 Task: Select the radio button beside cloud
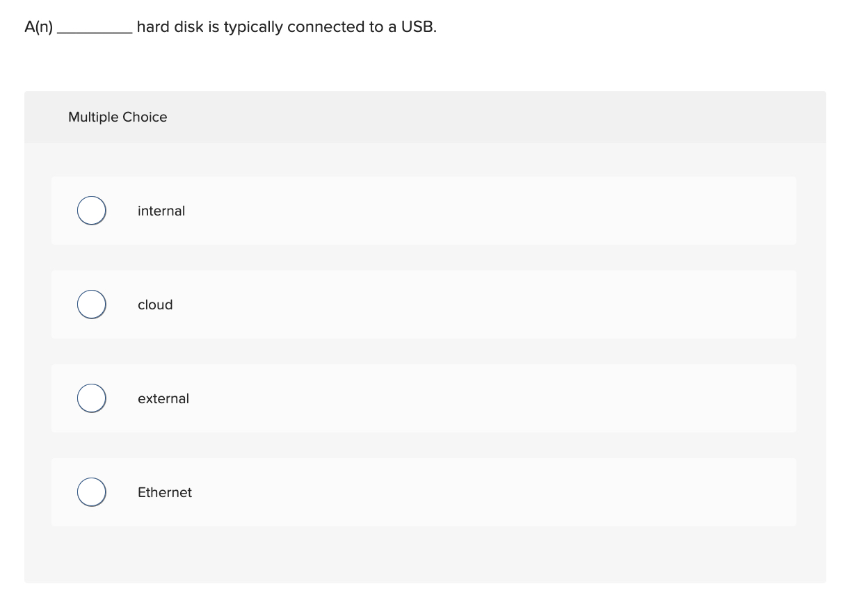[91, 304]
